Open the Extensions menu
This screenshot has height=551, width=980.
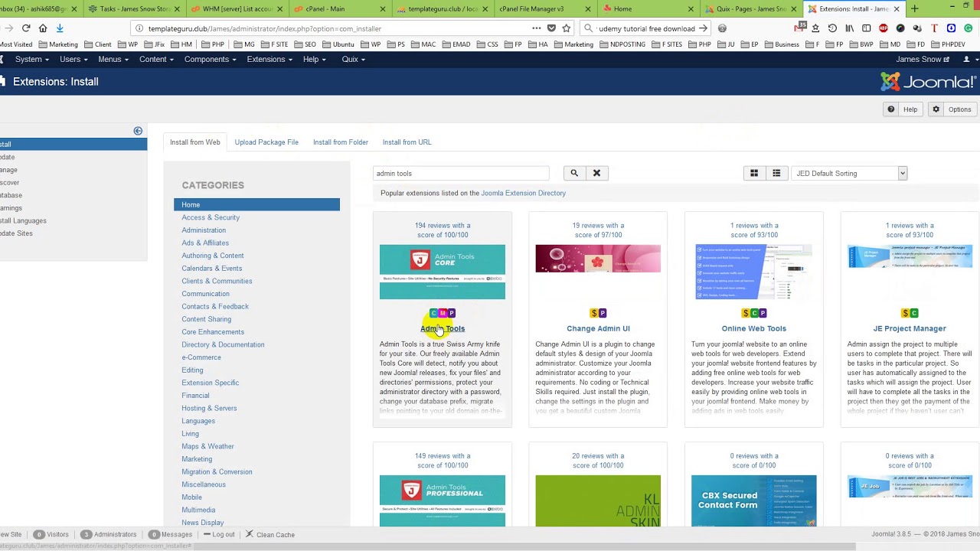[269, 59]
